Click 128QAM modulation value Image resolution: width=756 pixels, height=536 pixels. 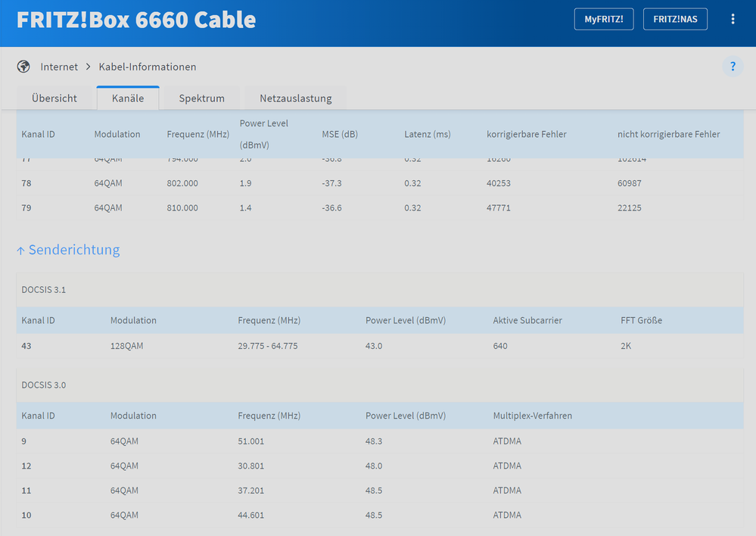tap(127, 346)
